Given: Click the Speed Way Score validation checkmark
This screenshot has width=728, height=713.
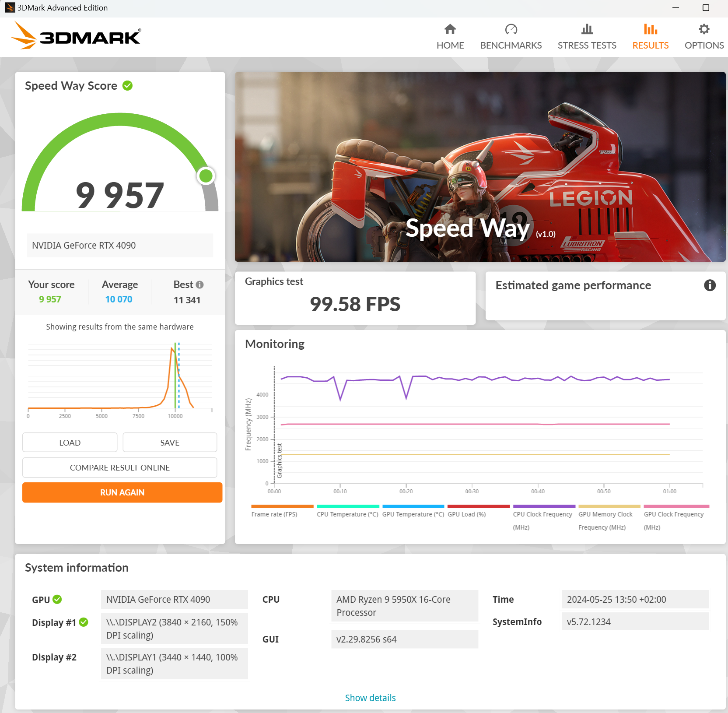Looking at the screenshot, I should 128,86.
